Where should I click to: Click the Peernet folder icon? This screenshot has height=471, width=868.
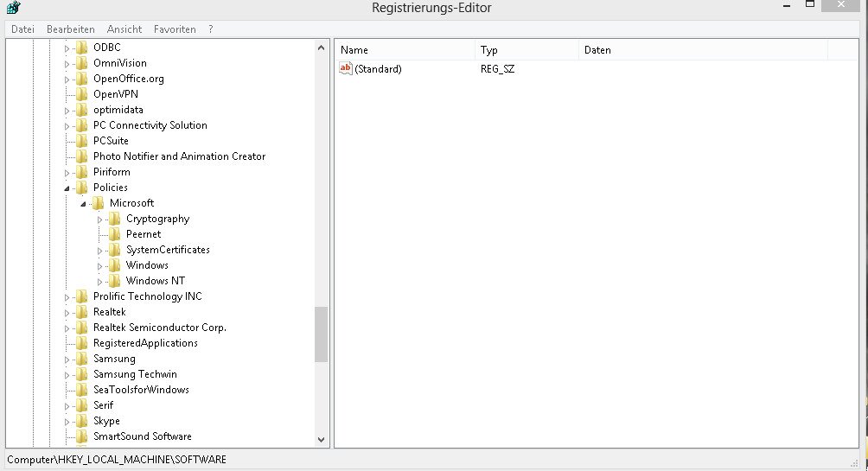click(115, 234)
